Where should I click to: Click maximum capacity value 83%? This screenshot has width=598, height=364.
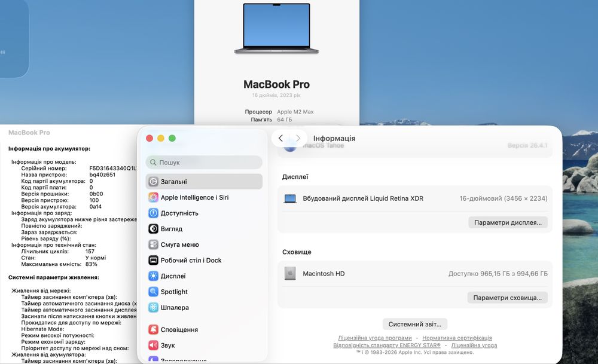91,264
